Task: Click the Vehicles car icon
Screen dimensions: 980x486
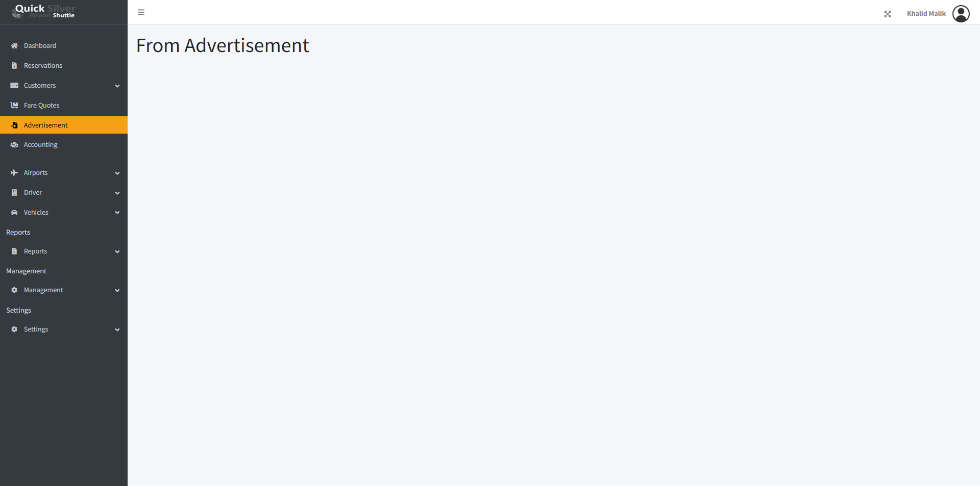Action: tap(14, 213)
